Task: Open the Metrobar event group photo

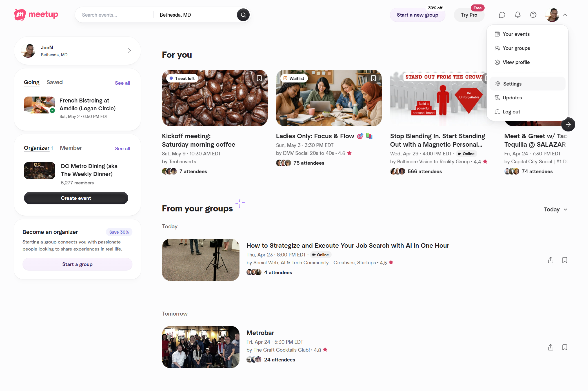Action: coord(201,347)
